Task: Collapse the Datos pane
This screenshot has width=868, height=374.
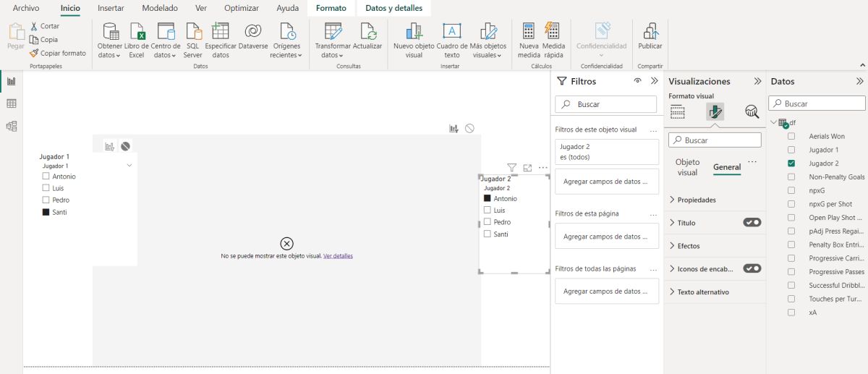Action: coord(860,82)
